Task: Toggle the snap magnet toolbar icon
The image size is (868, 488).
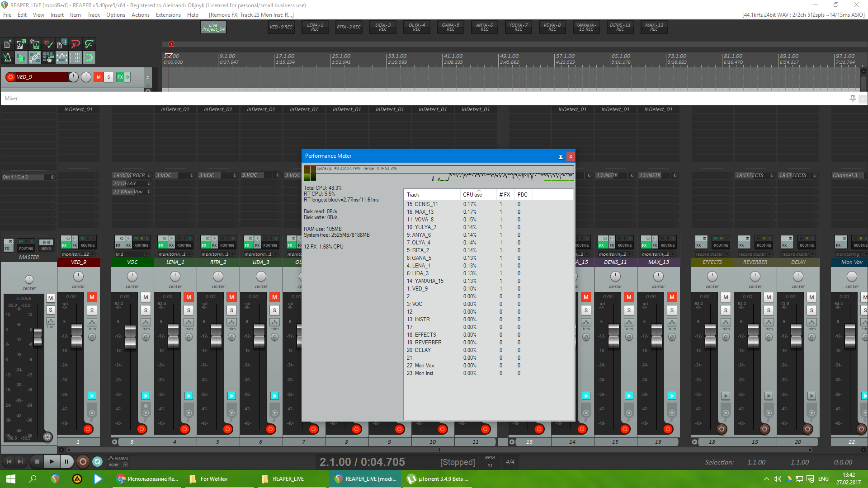Action: tap(89, 57)
